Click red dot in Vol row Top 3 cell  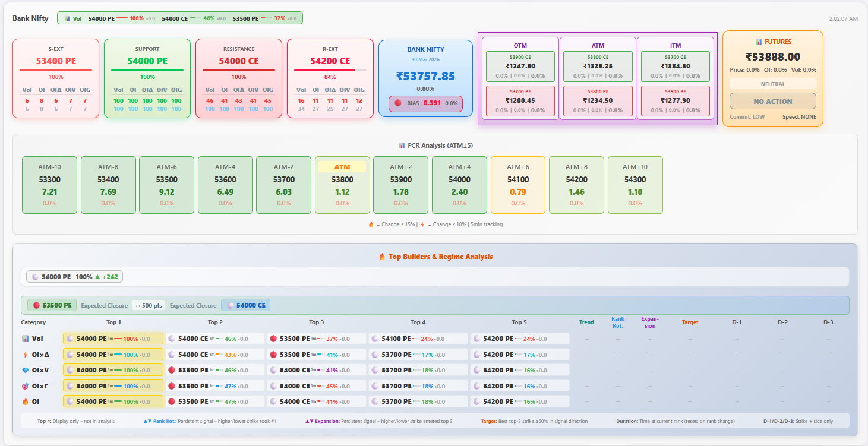(x=274, y=339)
